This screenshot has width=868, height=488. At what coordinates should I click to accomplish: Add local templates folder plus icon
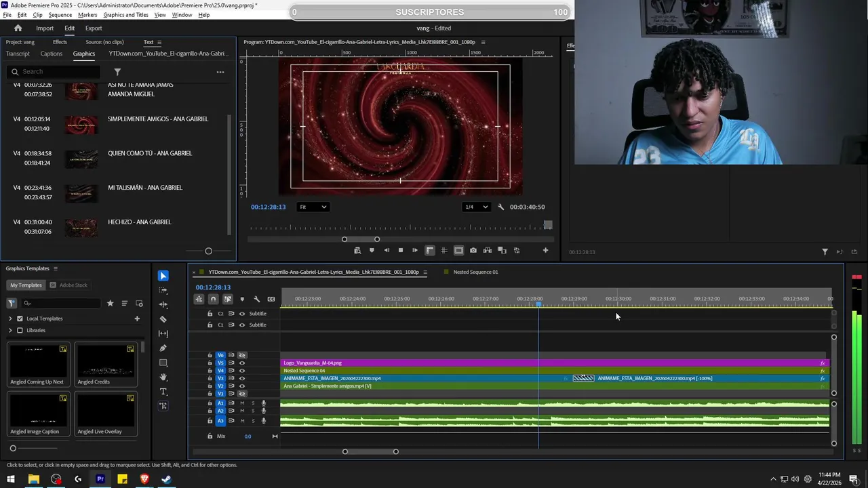[x=137, y=319]
